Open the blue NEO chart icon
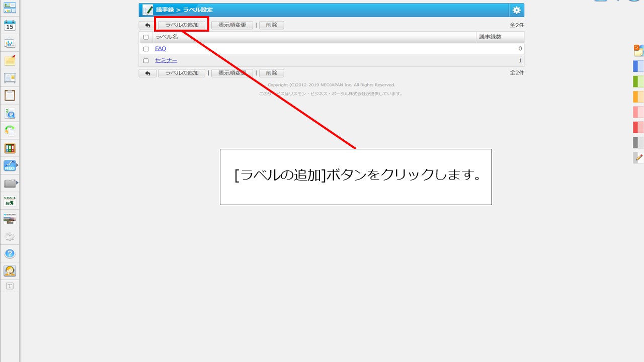 [x=10, y=165]
